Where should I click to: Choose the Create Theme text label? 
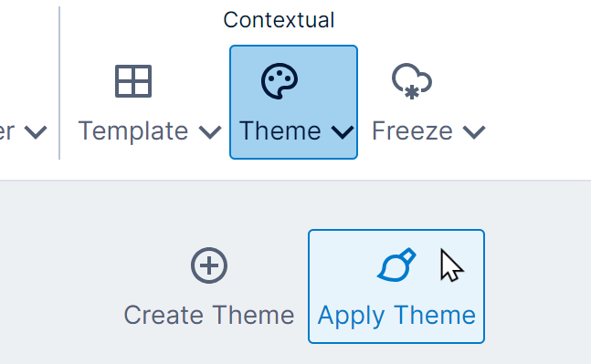click(209, 315)
